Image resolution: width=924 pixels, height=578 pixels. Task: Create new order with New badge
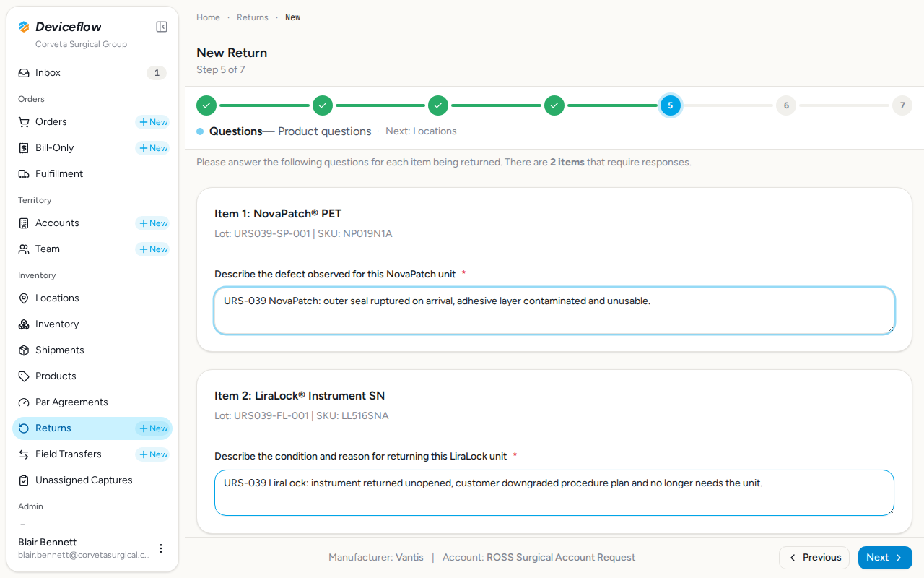153,122
